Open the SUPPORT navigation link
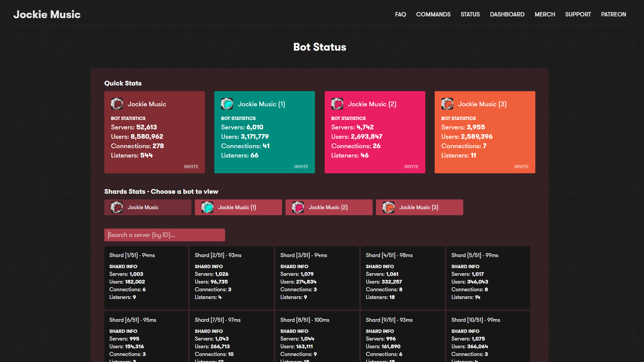The height and width of the screenshot is (362, 644). pyautogui.click(x=578, y=14)
